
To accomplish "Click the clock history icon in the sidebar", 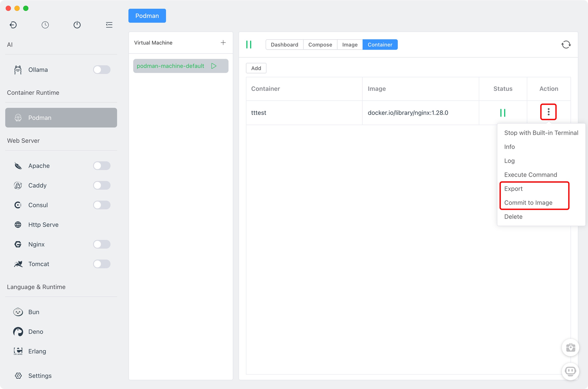I will coord(45,25).
